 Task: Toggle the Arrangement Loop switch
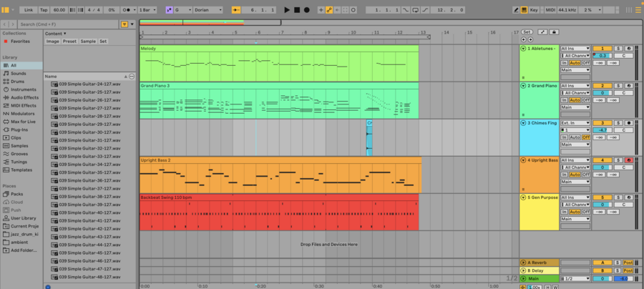tap(416, 10)
